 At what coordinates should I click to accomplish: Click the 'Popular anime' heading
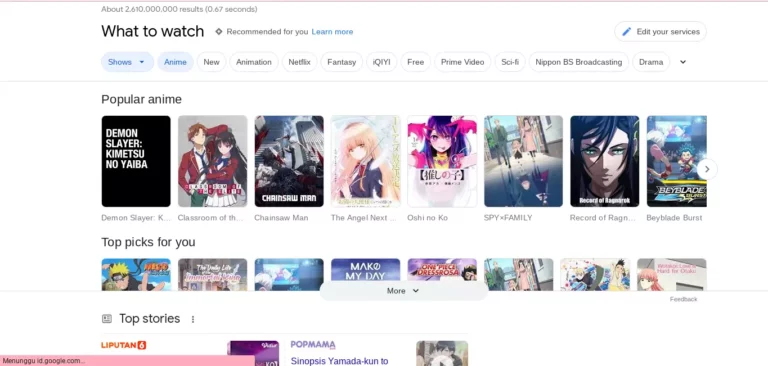(x=142, y=99)
